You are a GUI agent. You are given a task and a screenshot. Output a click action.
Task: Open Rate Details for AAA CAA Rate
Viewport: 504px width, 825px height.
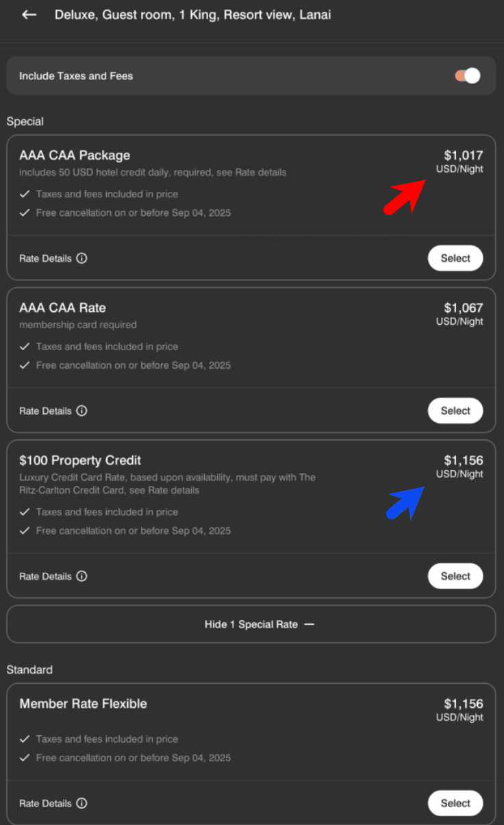pos(45,411)
